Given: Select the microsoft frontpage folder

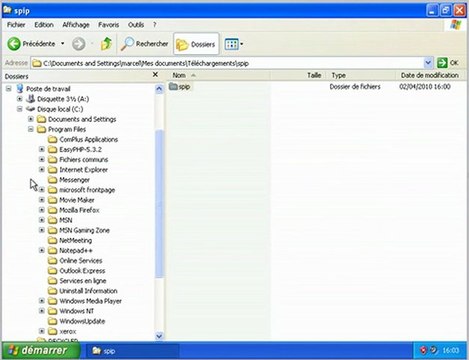Looking at the screenshot, I should pyautogui.click(x=81, y=190).
